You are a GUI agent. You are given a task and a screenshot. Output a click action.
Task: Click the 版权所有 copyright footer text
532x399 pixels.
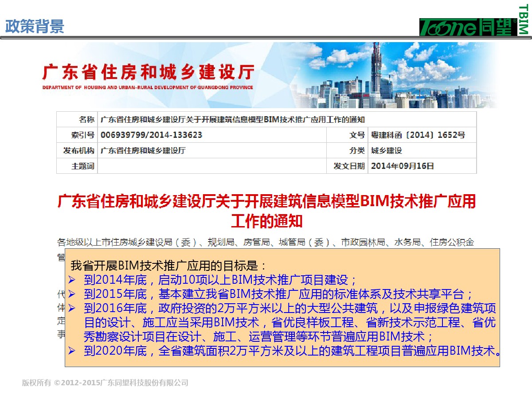tap(105, 383)
